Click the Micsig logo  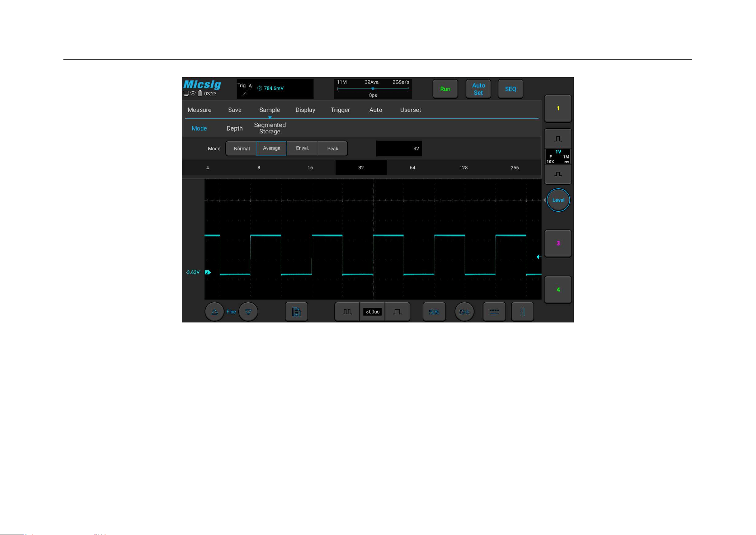pyautogui.click(x=202, y=84)
